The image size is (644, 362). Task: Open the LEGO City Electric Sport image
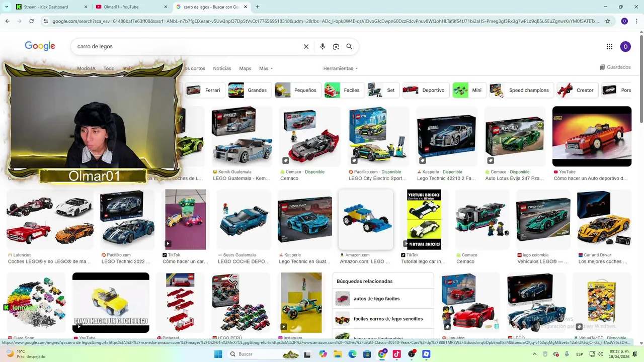coord(378,136)
